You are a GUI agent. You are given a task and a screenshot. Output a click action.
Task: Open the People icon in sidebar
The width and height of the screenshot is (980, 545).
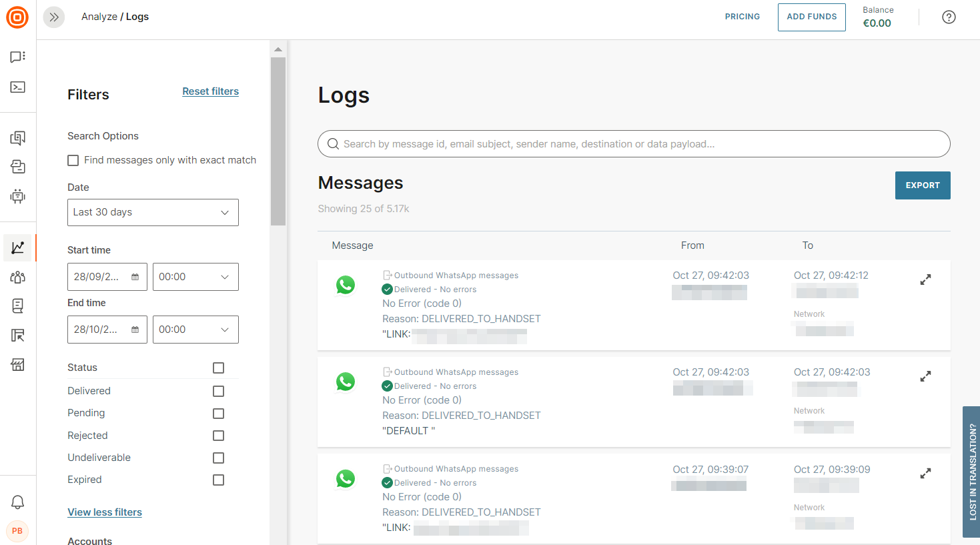pos(18,277)
